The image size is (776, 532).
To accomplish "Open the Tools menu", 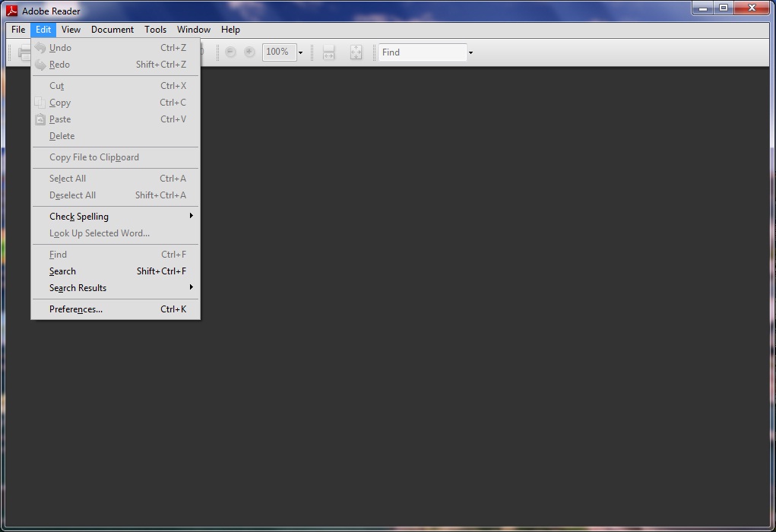I will tap(155, 30).
